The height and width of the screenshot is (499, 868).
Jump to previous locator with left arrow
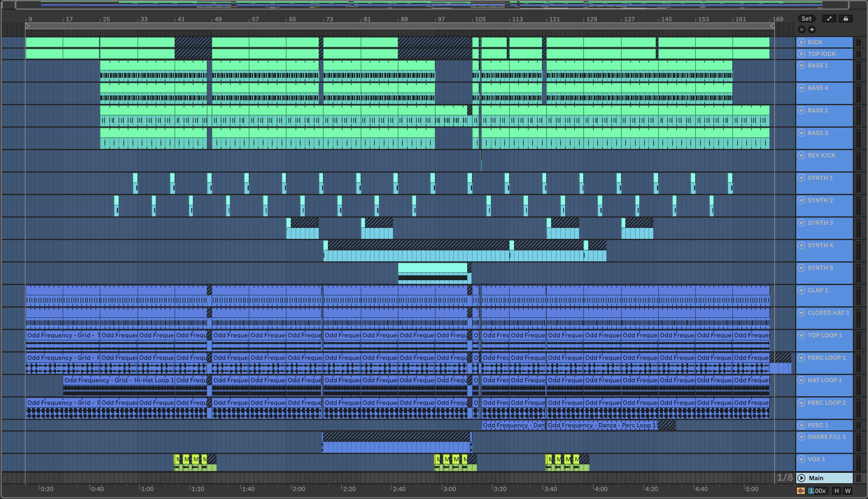[x=801, y=29]
